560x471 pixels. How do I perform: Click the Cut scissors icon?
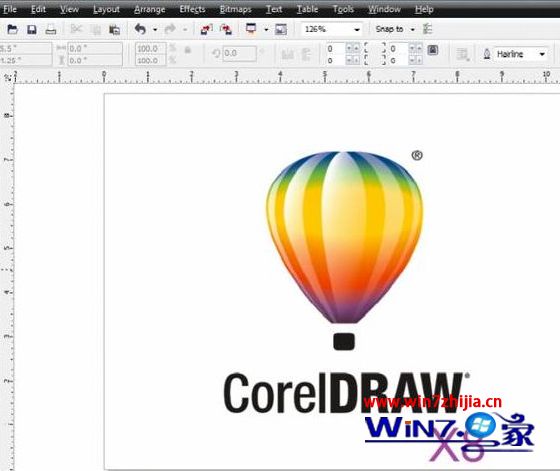pos(76,29)
